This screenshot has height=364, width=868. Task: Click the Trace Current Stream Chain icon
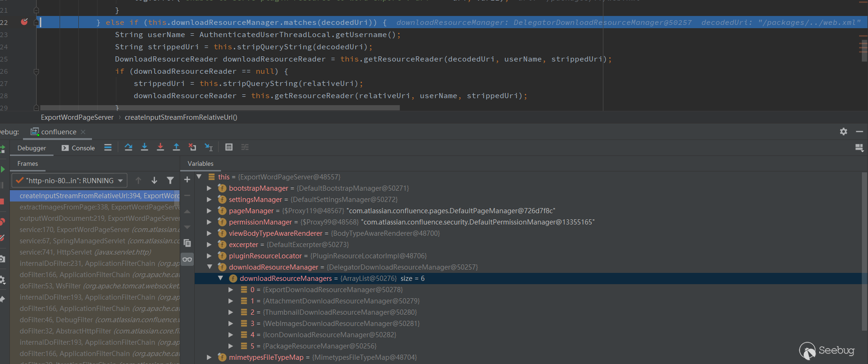(x=245, y=147)
